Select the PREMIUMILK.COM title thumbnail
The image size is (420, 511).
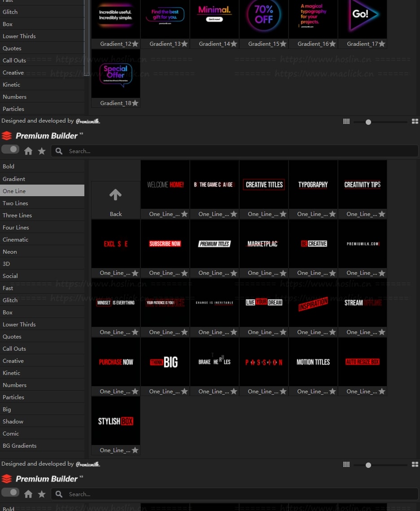coord(363,244)
